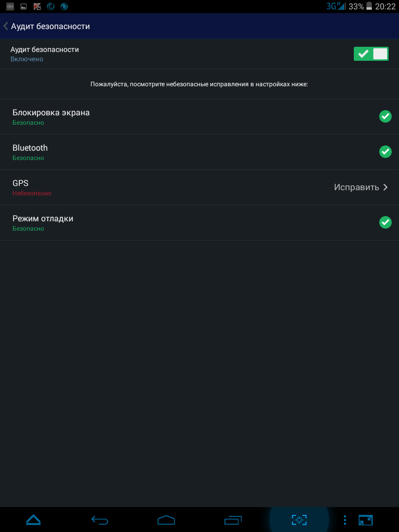399x532 pixels.
Task: Tap the battery 33% indicator in status bar
Action: pyautogui.click(x=361, y=6)
